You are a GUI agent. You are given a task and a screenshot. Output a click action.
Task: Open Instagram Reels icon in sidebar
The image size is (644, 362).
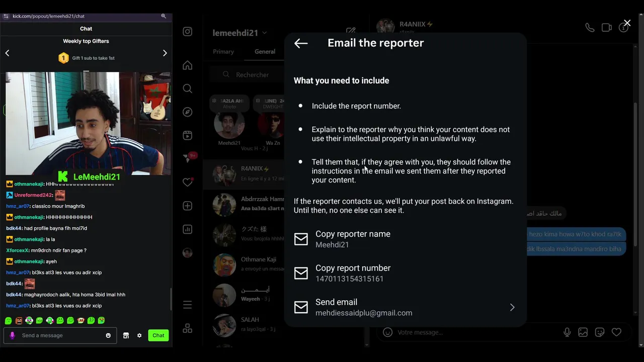point(188,135)
